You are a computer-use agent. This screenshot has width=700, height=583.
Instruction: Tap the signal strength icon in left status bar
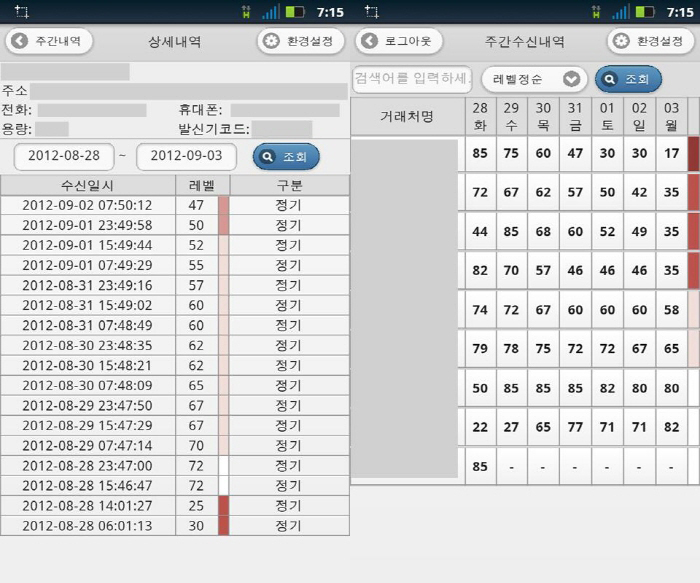pyautogui.click(x=271, y=12)
